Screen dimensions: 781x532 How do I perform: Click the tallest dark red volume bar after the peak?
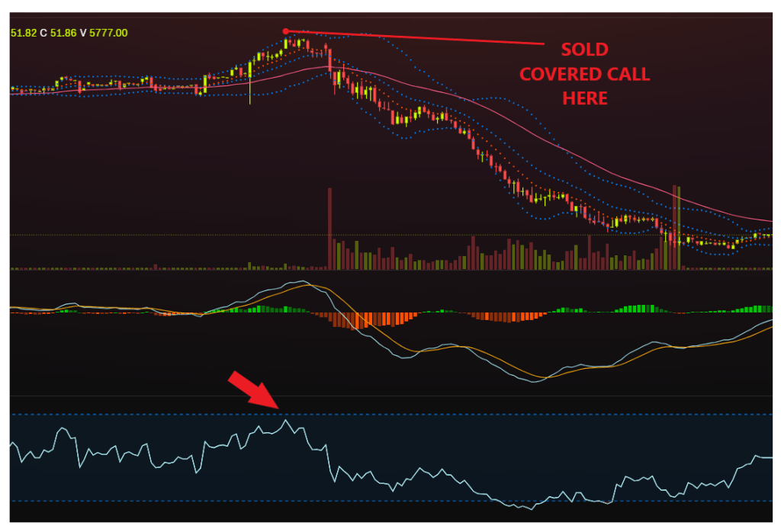pos(329,229)
